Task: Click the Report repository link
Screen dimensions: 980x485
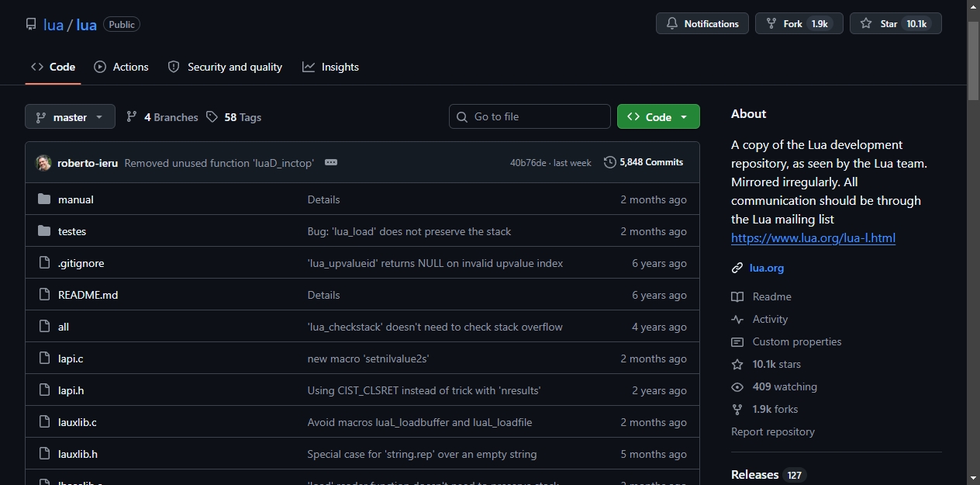Action: click(773, 431)
